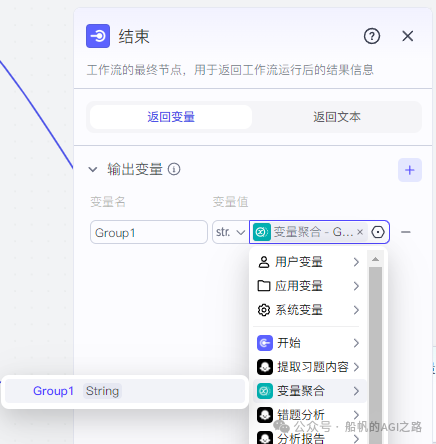436x444 pixels.
Task: Open the 用户变量 submenu
Action: (x=309, y=262)
